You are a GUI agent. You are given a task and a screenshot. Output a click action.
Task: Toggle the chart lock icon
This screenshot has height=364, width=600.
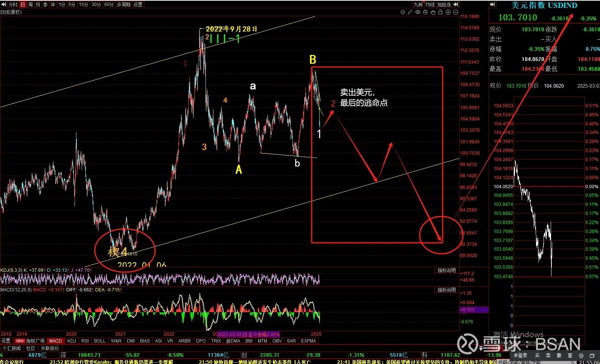click(440, 12)
